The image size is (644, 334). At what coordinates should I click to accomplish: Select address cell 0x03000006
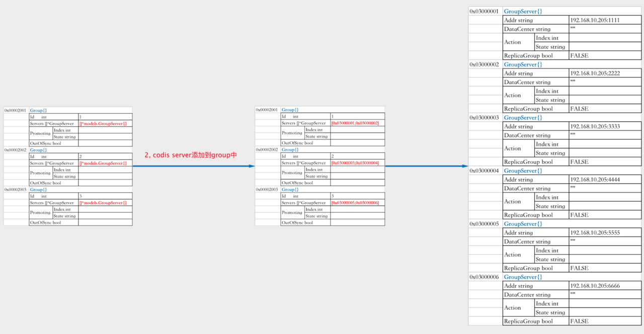[486, 277]
